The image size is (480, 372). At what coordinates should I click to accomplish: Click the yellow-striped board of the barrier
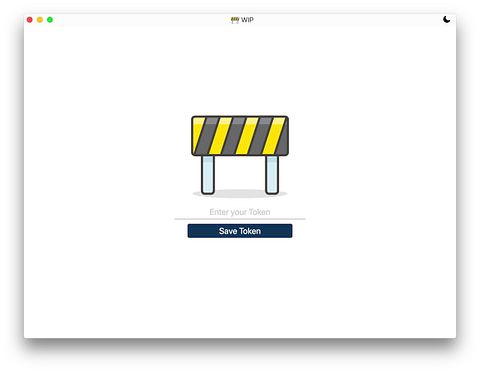pyautogui.click(x=240, y=136)
